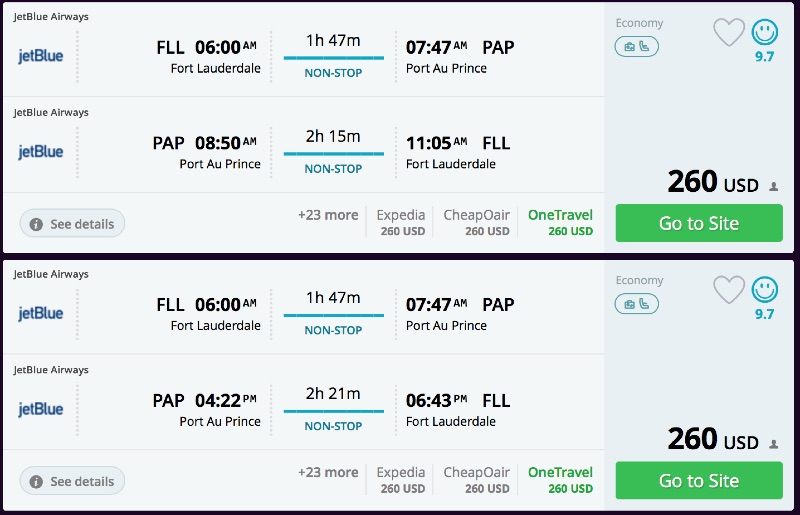800x515 pixels.
Task: Show +23 more providers for second result
Action: coord(327,472)
